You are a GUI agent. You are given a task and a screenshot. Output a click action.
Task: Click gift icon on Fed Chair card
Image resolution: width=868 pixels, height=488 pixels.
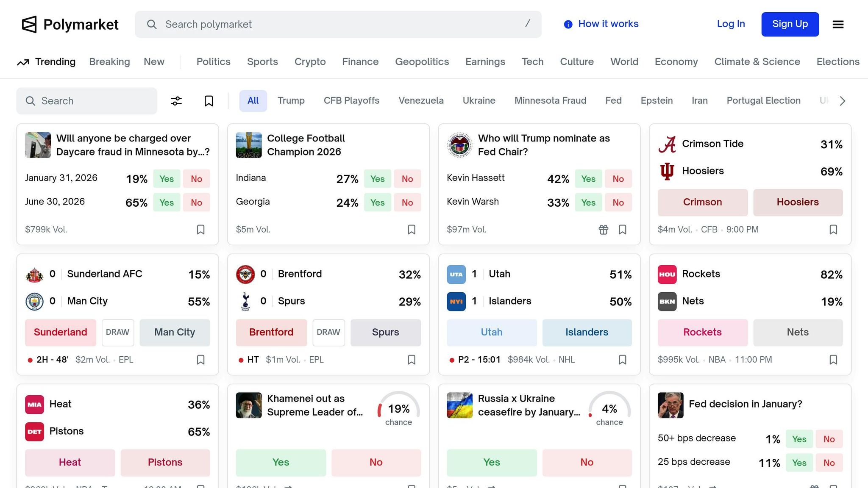(x=604, y=230)
